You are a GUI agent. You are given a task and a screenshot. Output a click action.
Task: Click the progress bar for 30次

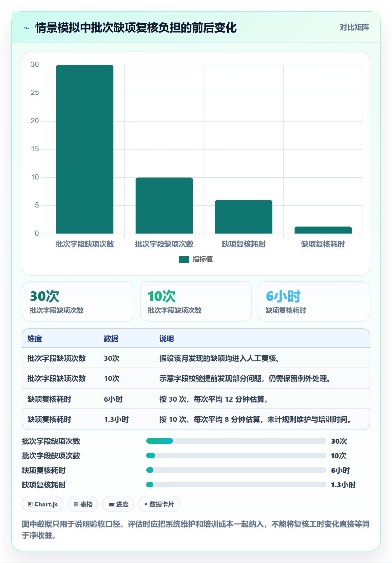[x=236, y=441]
